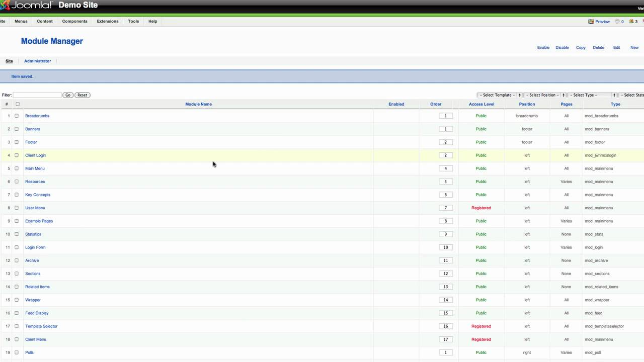The image size is (644, 362).
Task: Toggle Public access level for Wrapper
Action: coord(481,300)
